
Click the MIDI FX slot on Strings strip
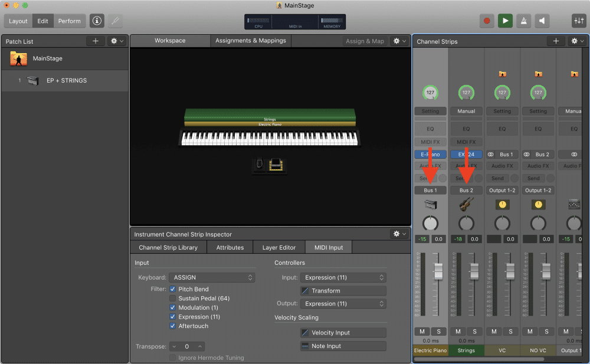pyautogui.click(x=466, y=142)
